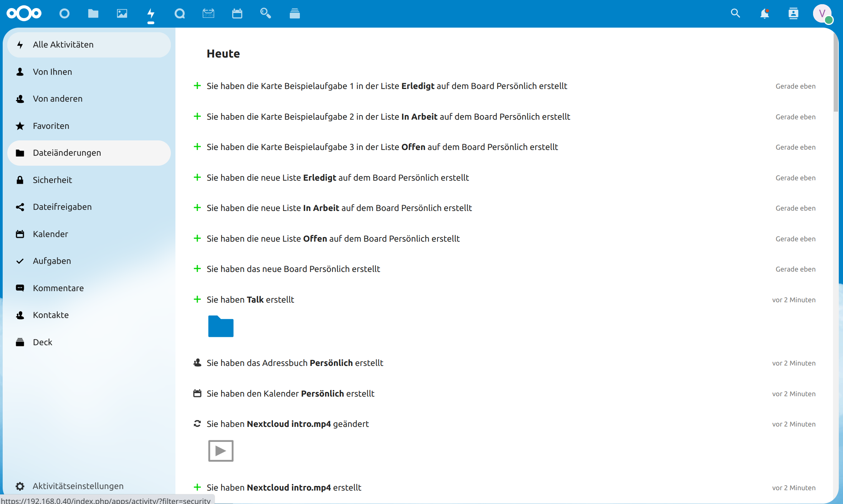Viewport: 843px width, 504px height.
Task: Open the Talk app
Action: click(180, 13)
